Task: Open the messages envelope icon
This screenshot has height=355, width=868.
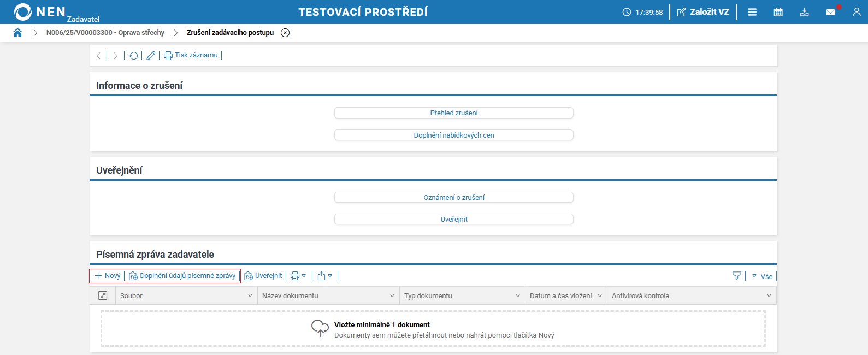Action: point(830,12)
